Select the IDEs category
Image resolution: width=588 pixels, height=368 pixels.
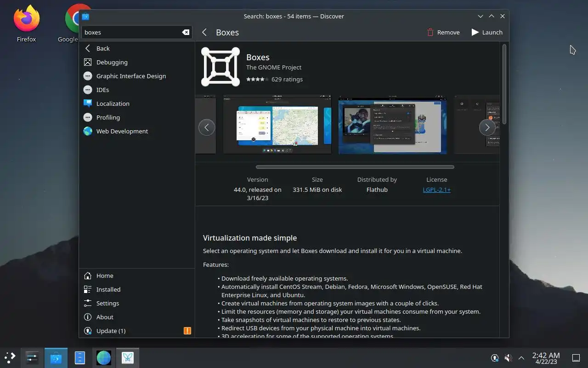point(137,90)
